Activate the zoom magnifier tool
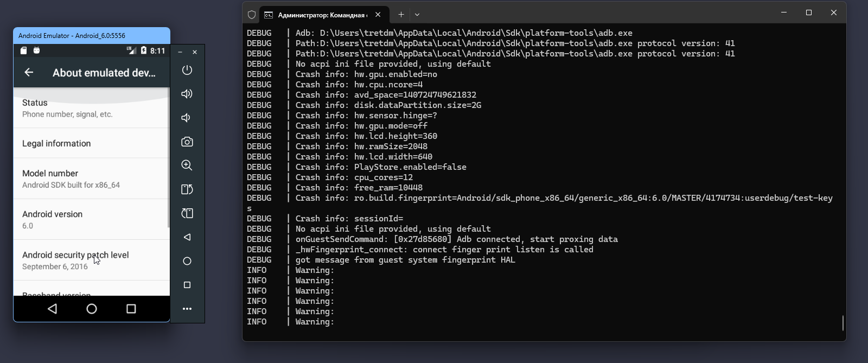 click(x=187, y=165)
